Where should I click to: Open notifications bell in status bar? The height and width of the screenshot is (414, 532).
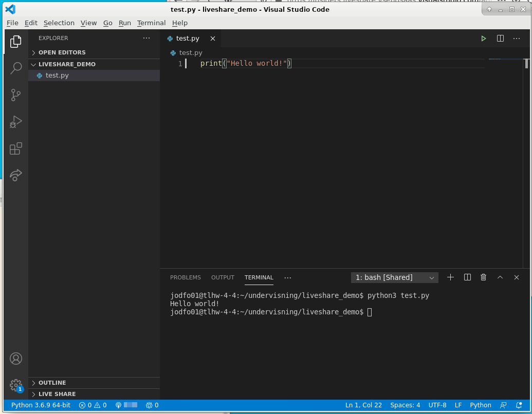519,405
